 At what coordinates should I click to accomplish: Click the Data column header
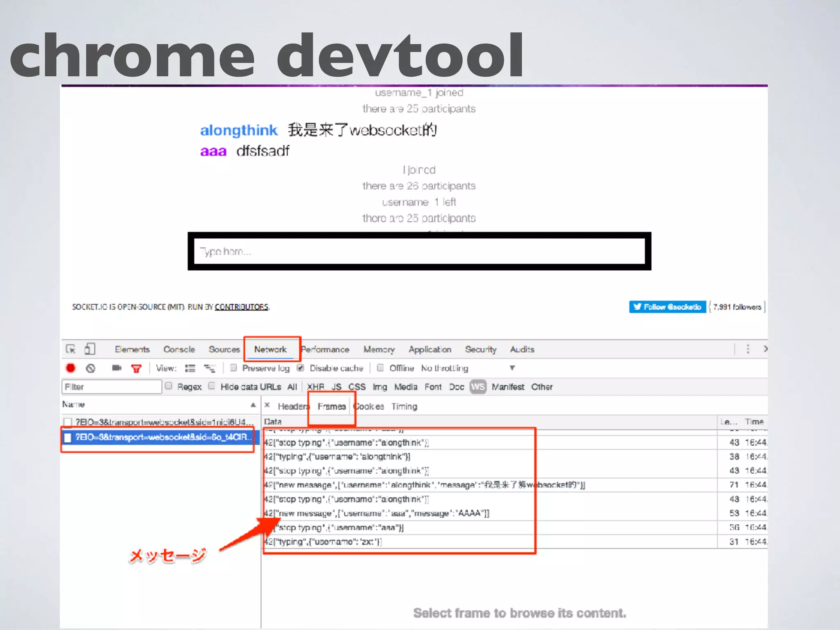coord(489,422)
